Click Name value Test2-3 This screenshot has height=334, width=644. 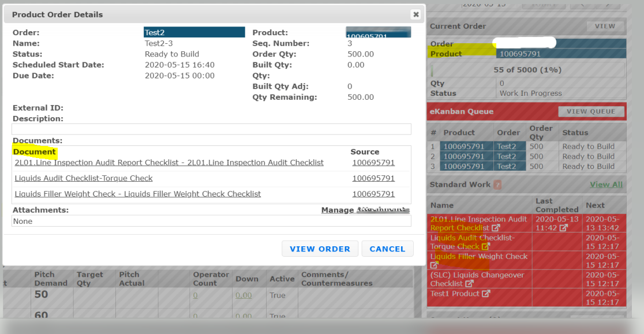(x=159, y=43)
